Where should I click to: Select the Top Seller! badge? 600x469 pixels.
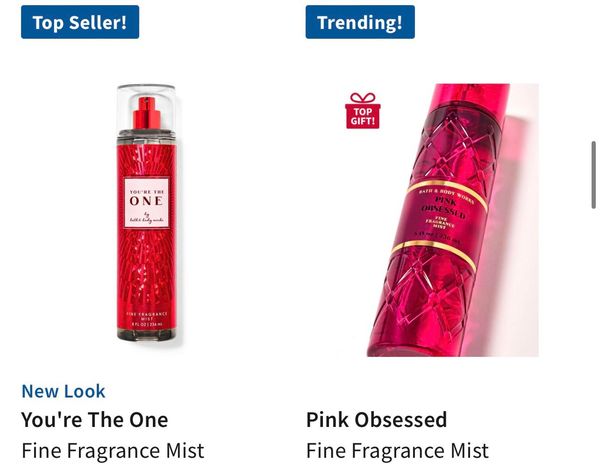pyautogui.click(x=80, y=22)
